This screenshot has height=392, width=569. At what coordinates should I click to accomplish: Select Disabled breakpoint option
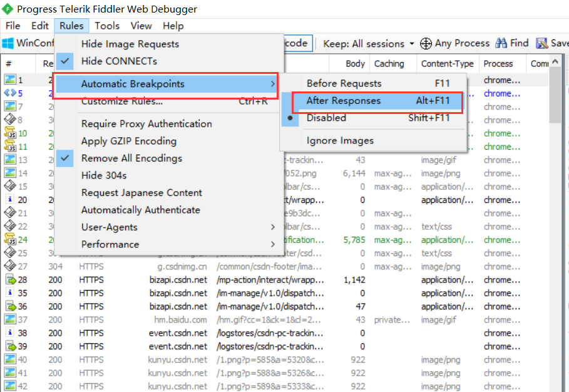373,118
